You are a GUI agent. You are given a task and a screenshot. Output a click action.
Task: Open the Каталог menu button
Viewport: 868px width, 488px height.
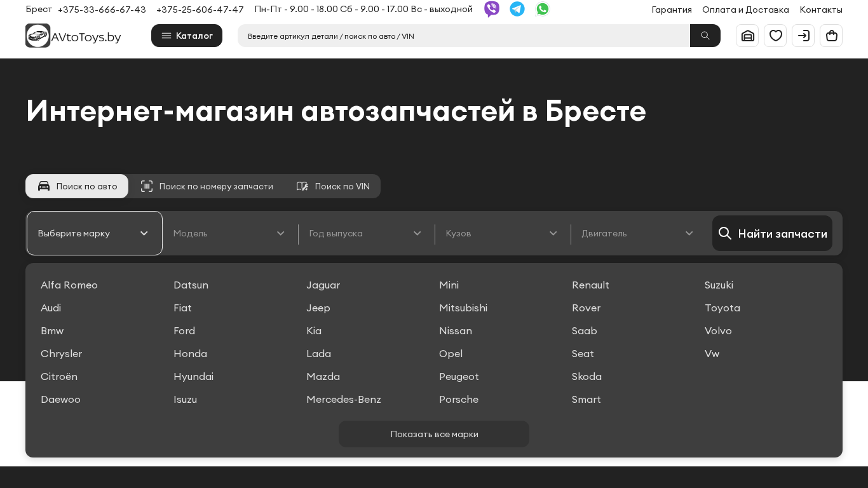[187, 36]
